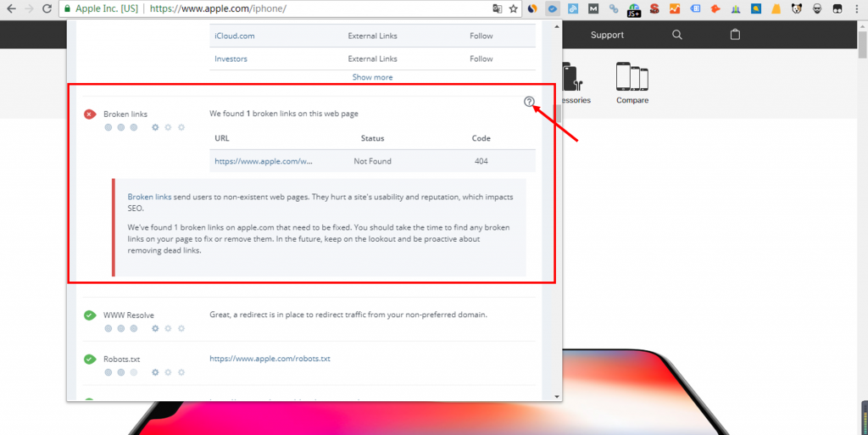Viewport: 868px width, 435px height.
Task: Click the iCloud.com external link
Action: [x=235, y=36]
